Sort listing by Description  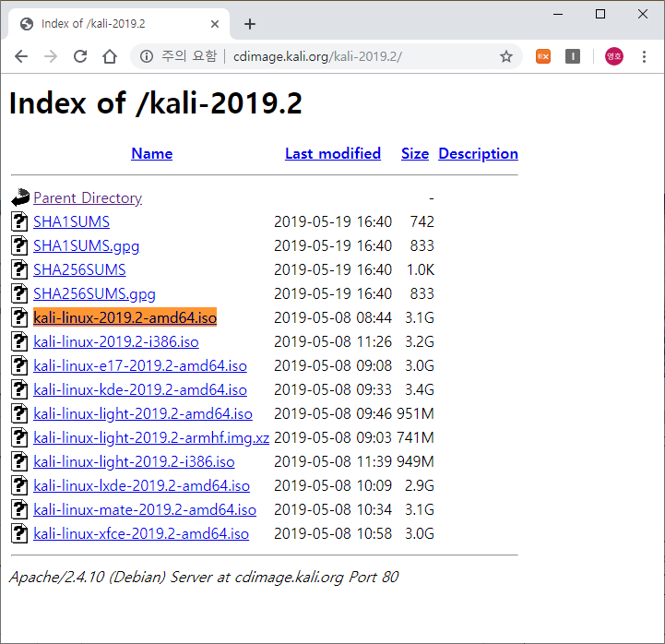click(478, 153)
